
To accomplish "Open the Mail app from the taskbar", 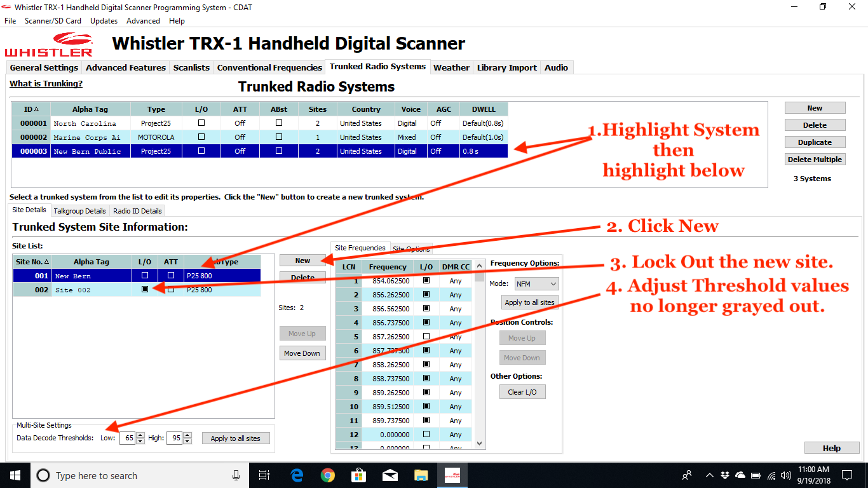I will pos(390,475).
